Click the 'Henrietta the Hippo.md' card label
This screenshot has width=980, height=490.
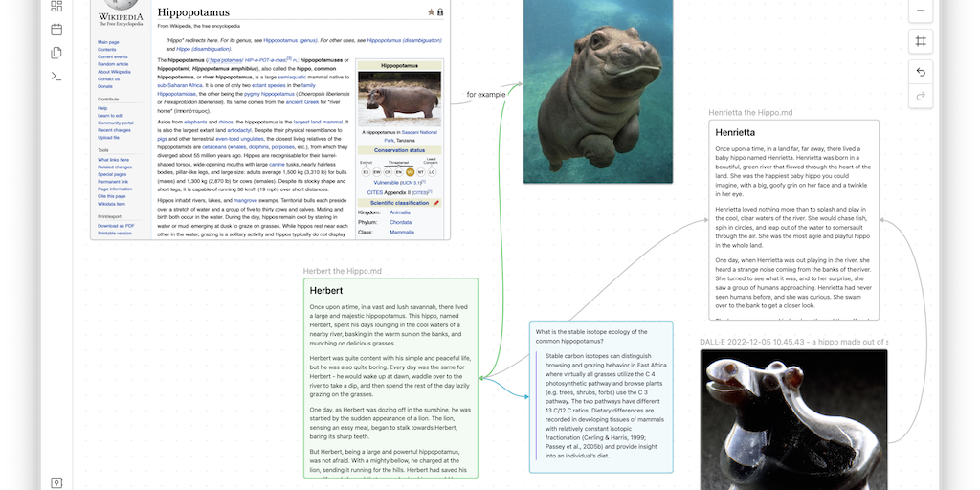tap(752, 113)
